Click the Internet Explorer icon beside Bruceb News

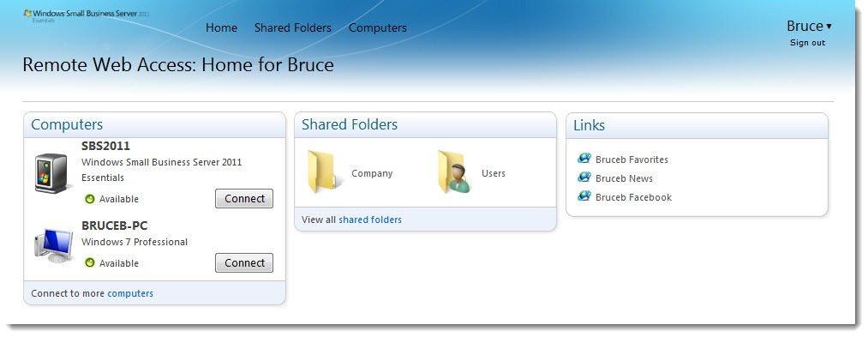pyautogui.click(x=584, y=178)
